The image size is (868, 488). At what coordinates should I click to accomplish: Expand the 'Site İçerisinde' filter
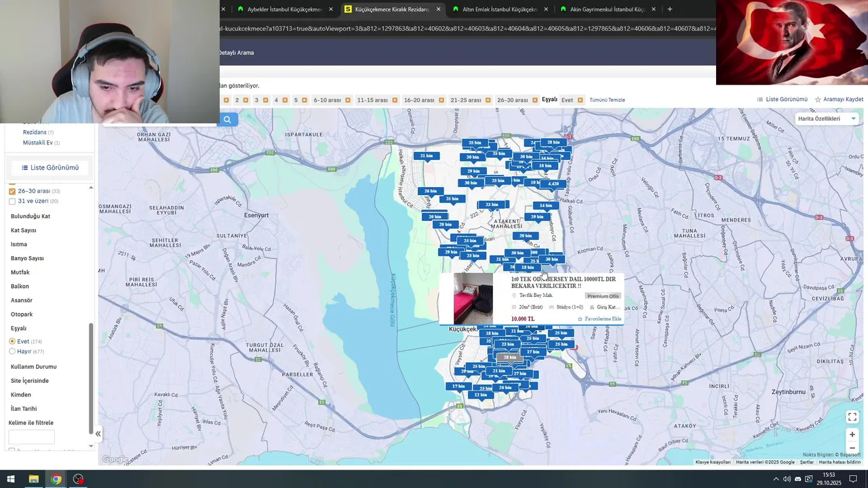click(x=30, y=381)
